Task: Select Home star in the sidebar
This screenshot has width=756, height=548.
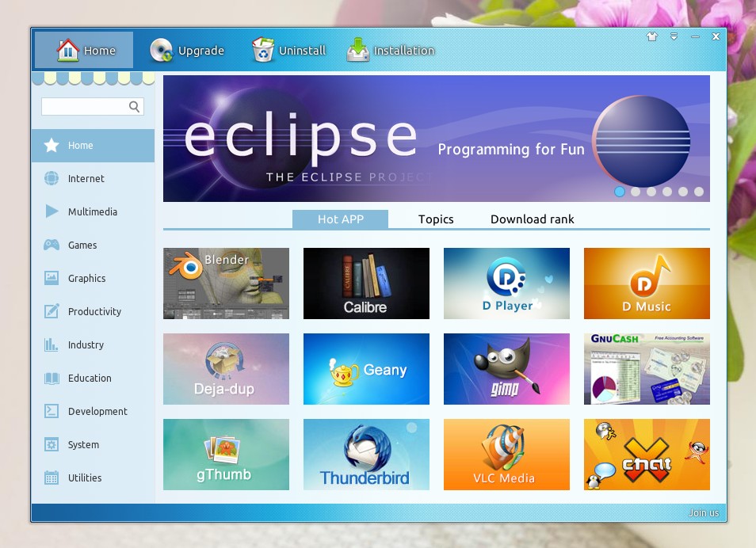Action: [93, 146]
